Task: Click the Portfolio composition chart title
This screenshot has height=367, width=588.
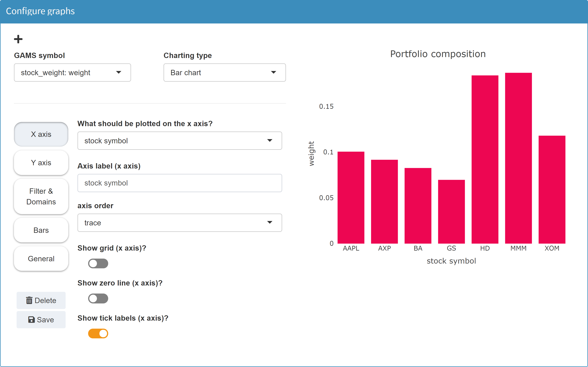Action: [x=438, y=54]
